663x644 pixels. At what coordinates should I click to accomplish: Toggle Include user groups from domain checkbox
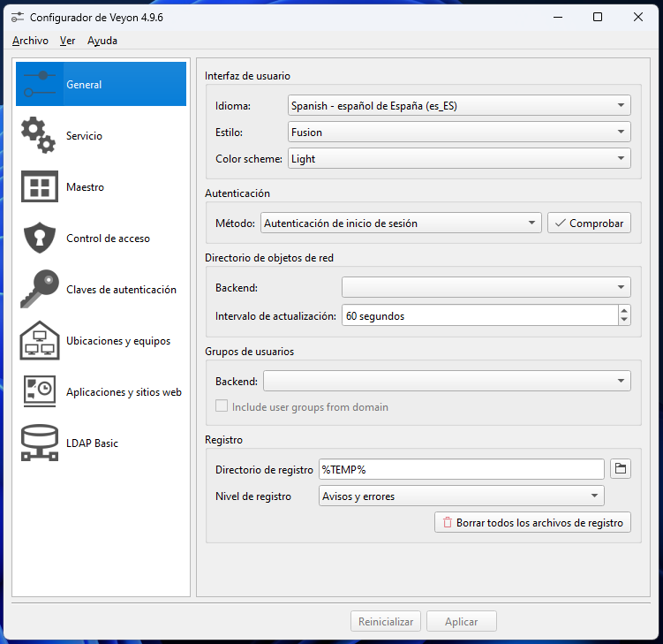coord(222,407)
